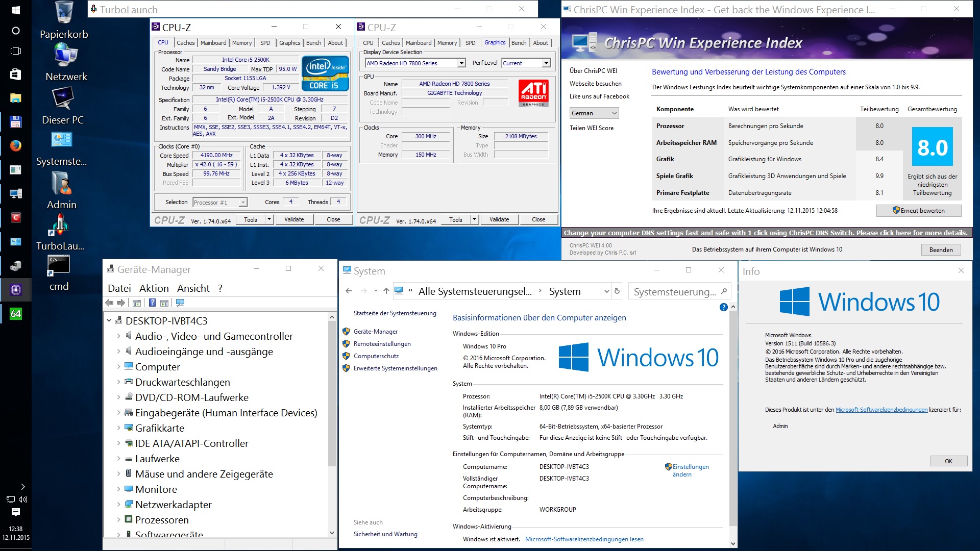The image size is (980, 551).
Task: Click the blue help icon in System window
Action: 723,307
